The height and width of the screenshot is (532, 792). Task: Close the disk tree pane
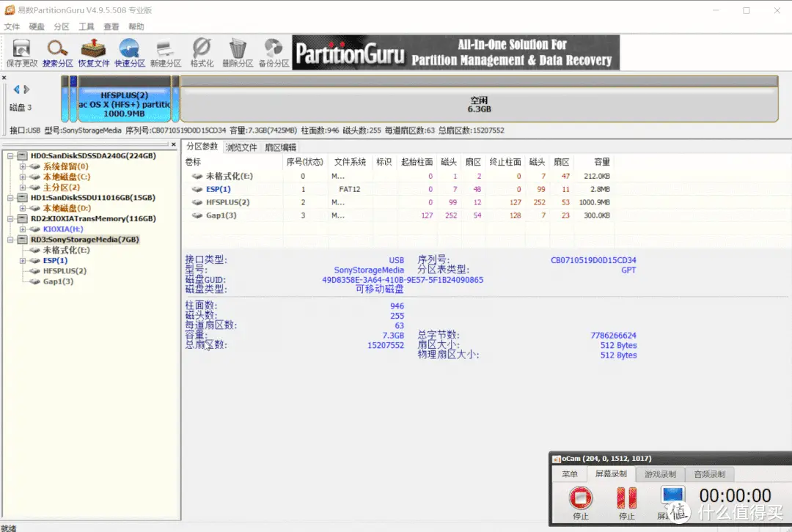point(174,144)
